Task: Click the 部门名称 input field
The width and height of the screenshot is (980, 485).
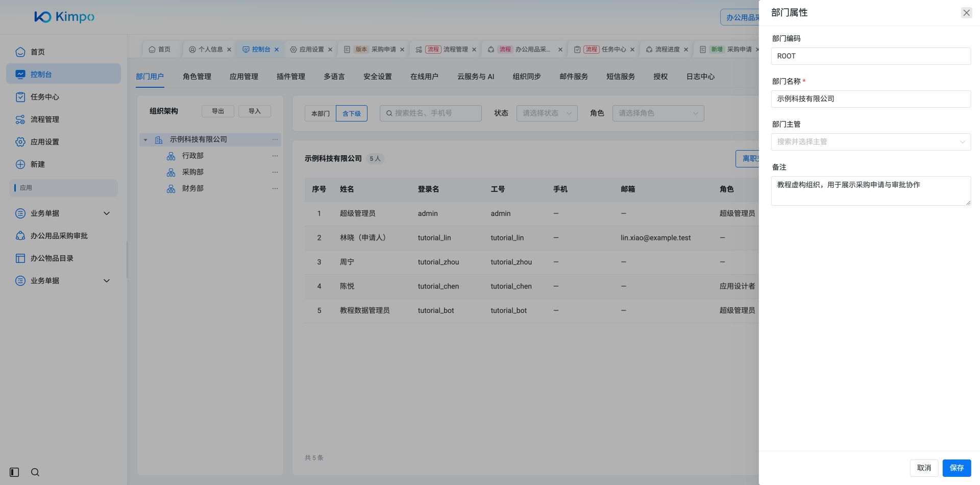Action: 871,99
